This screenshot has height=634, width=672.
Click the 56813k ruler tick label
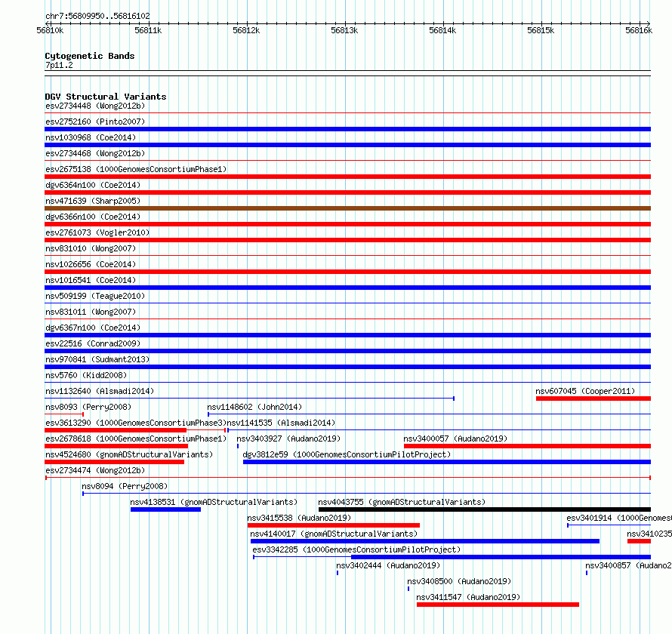[344, 30]
